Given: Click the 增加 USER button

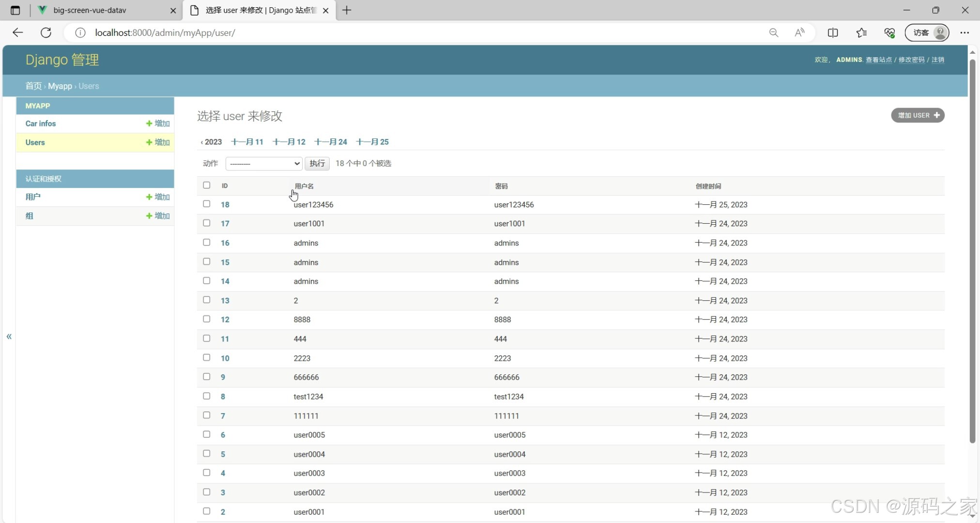Looking at the screenshot, I should click(x=918, y=115).
